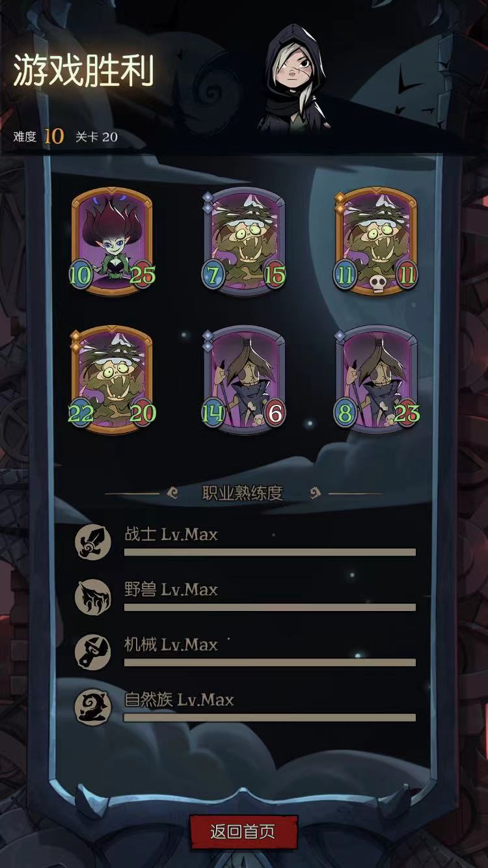This screenshot has height=868, width=488.
Task: Click the 战士 Lv.Max progress bar
Action: 269,552
